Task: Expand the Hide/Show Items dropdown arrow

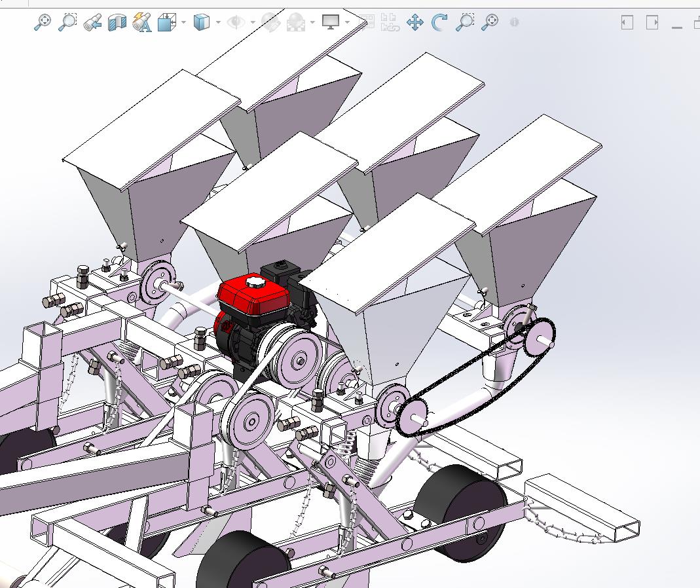Action: click(253, 22)
